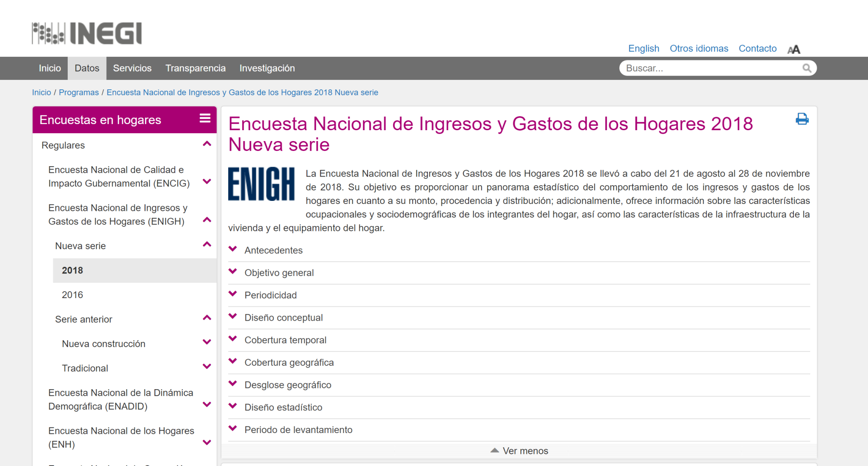The height and width of the screenshot is (466, 868).
Task: Expand the Cobertura geográfica section
Action: point(519,363)
